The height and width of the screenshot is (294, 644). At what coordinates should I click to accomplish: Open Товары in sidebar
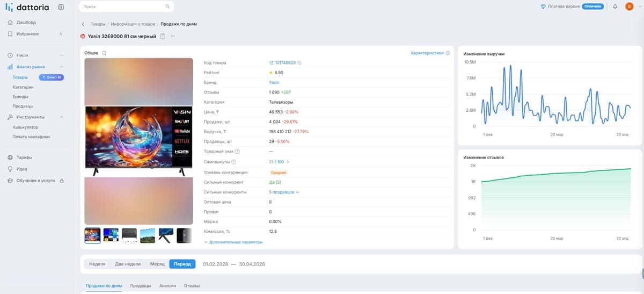pos(20,77)
